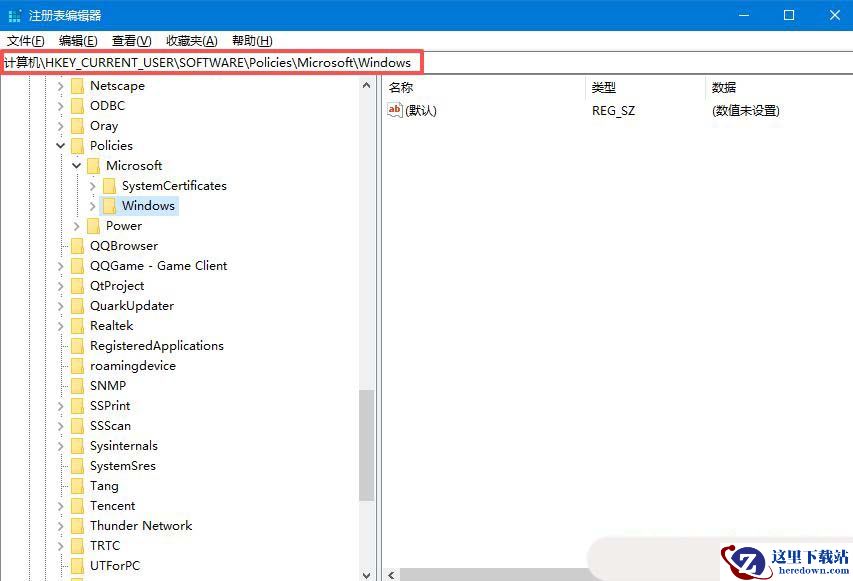Open the 文件(F) menu
Screen dimensions: 853x581
click(26, 41)
